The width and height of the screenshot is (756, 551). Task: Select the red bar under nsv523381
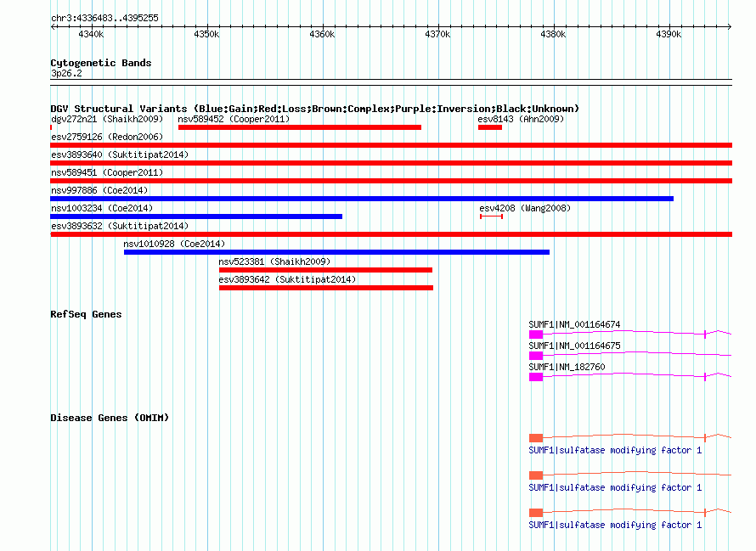[x=325, y=270]
